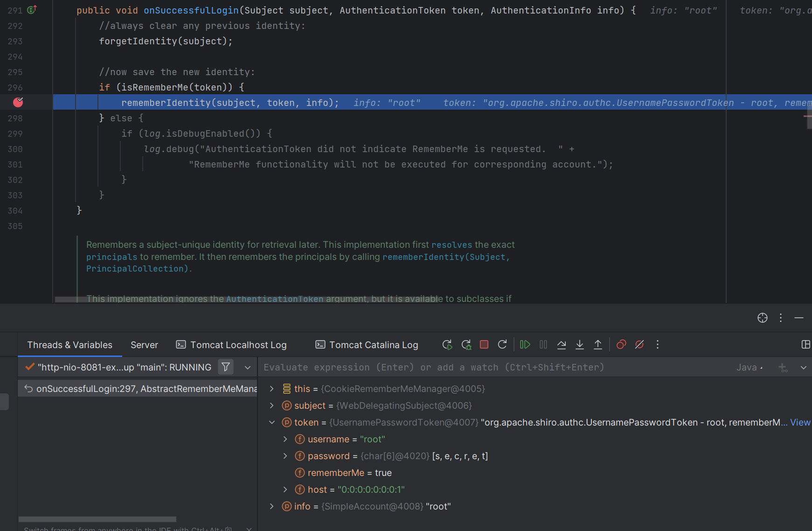Click the Step Over icon
812x531 pixels.
click(x=562, y=345)
